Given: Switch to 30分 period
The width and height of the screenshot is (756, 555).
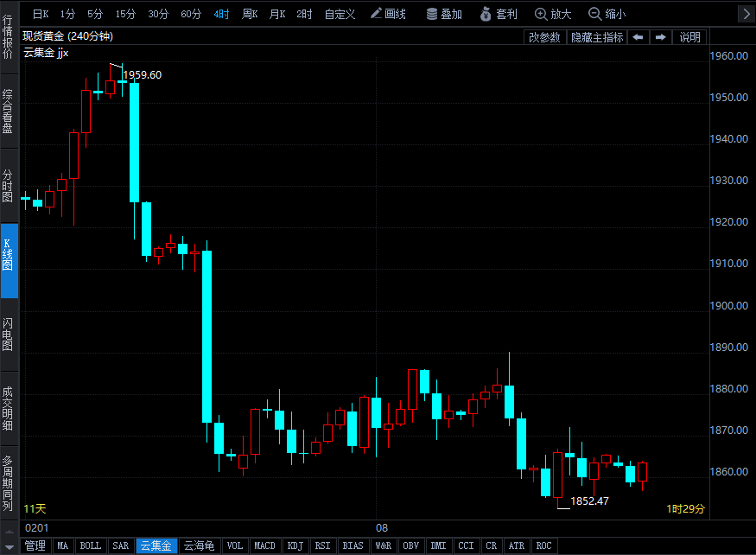Looking at the screenshot, I should [158, 14].
